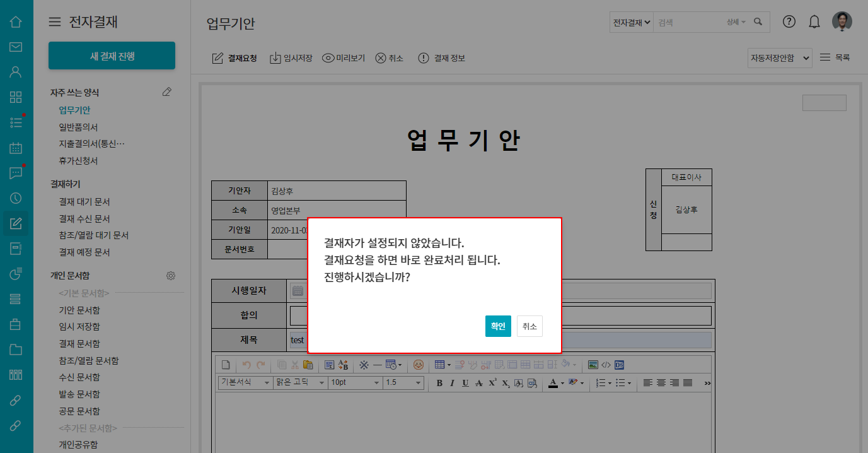Open the notifications bell icon
Image resolution: width=868 pixels, height=453 pixels.
[814, 22]
